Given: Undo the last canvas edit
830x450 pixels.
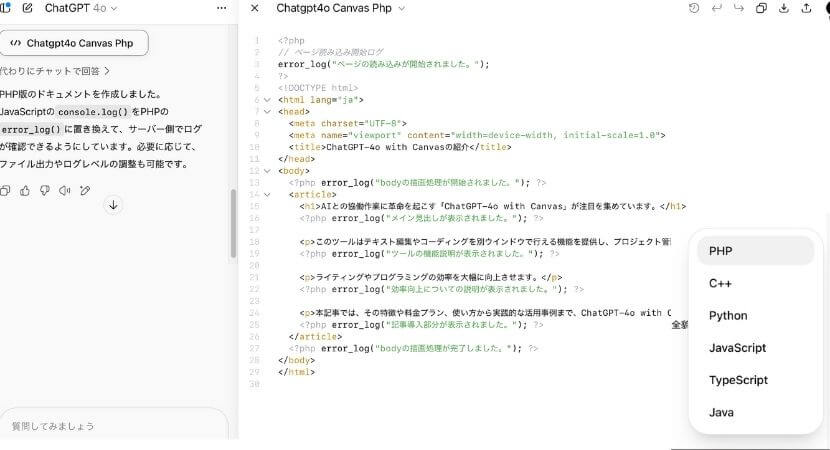Looking at the screenshot, I should point(716,8).
